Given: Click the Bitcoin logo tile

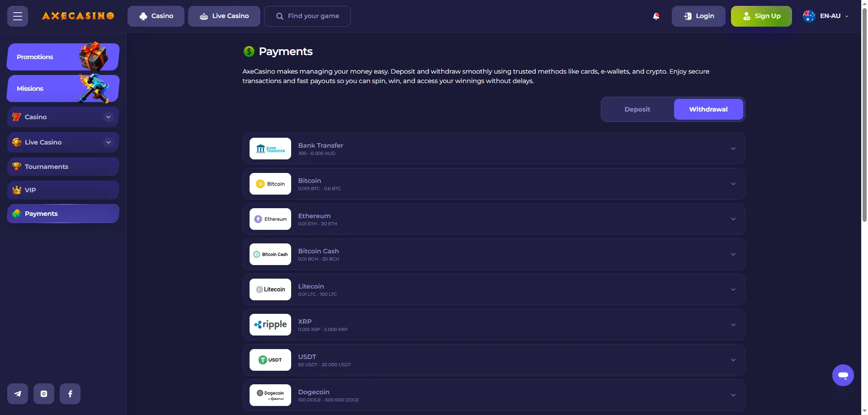Looking at the screenshot, I should 270,184.
